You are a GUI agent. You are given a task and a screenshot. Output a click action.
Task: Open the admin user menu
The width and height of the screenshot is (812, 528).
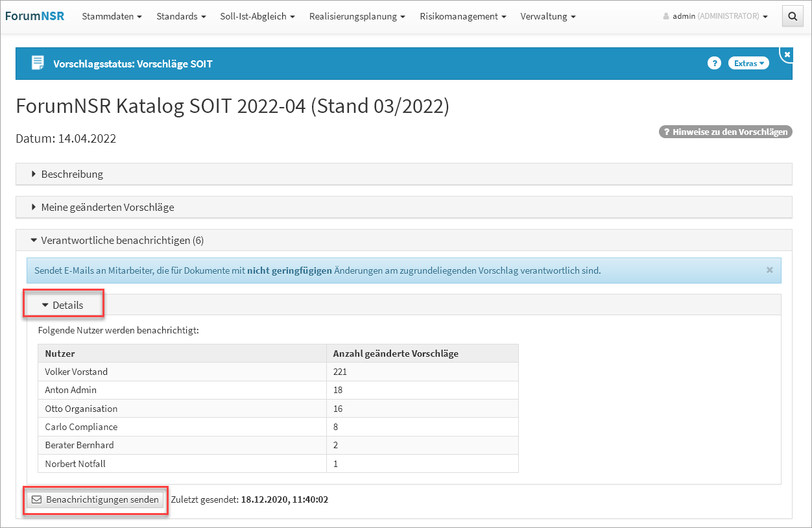pos(715,16)
